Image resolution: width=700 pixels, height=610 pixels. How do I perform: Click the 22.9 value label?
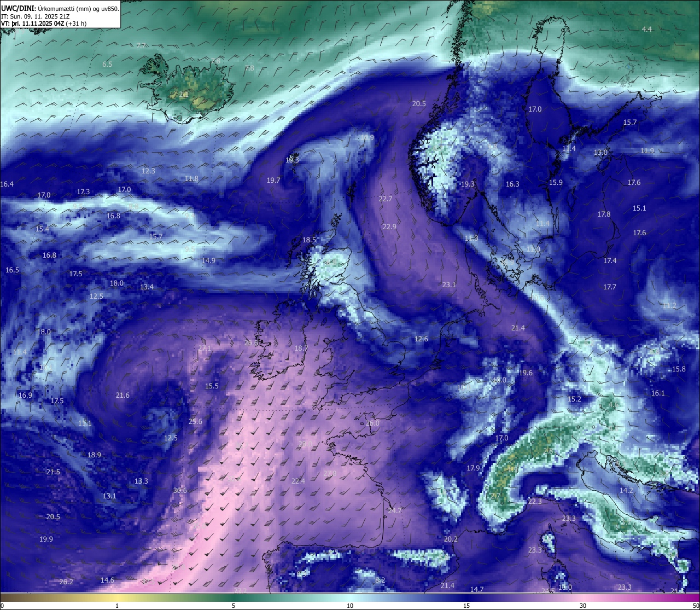(x=389, y=227)
